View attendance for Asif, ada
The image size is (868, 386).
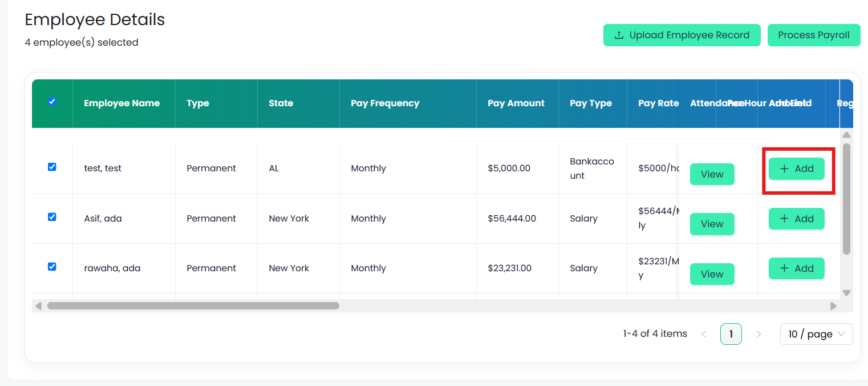coord(712,224)
